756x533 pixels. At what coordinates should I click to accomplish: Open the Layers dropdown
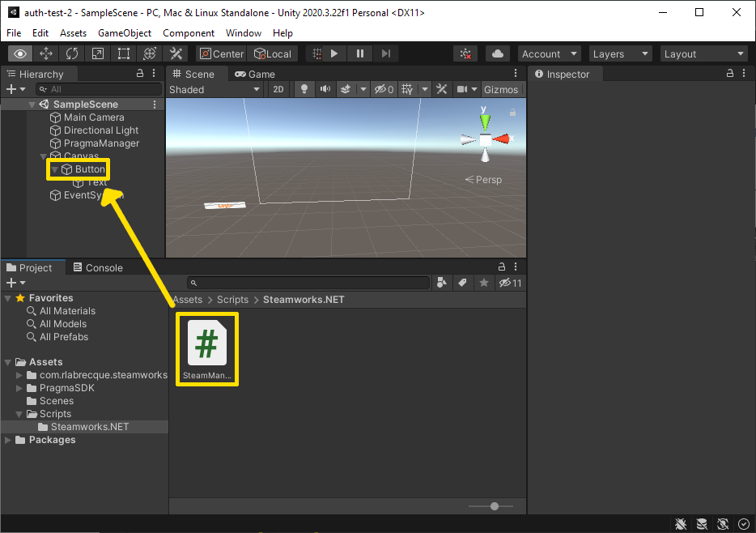[x=620, y=53]
